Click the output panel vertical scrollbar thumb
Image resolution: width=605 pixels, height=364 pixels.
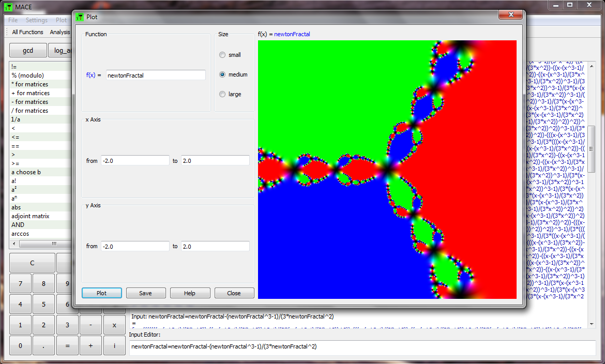[592, 149]
